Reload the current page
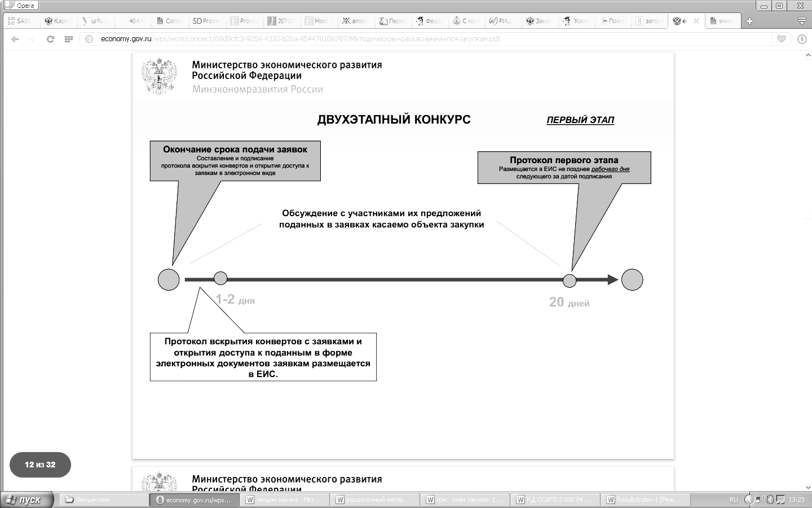The image size is (812, 508). click(50, 39)
